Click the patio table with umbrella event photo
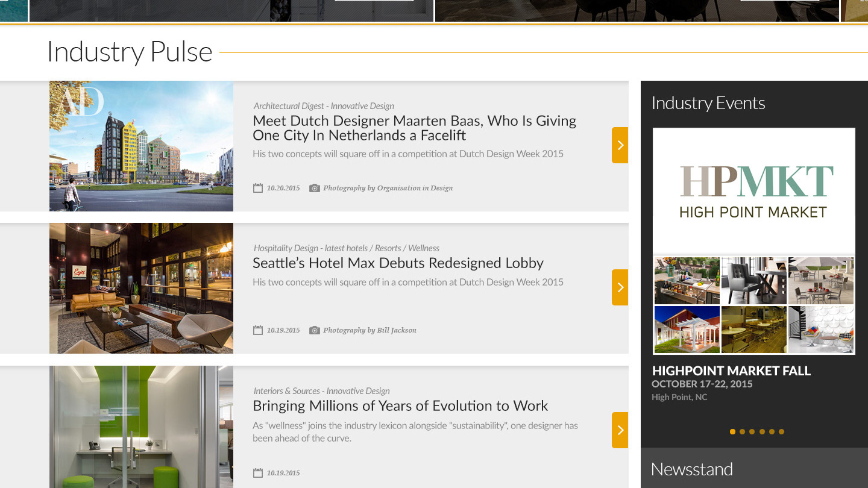This screenshot has height=488, width=868. pyautogui.click(x=821, y=281)
